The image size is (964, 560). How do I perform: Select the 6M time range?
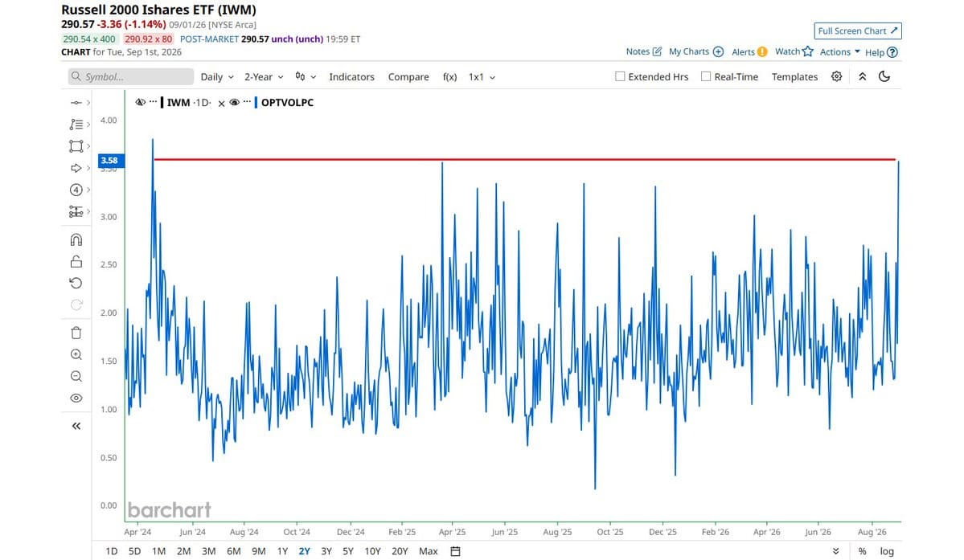(x=234, y=551)
